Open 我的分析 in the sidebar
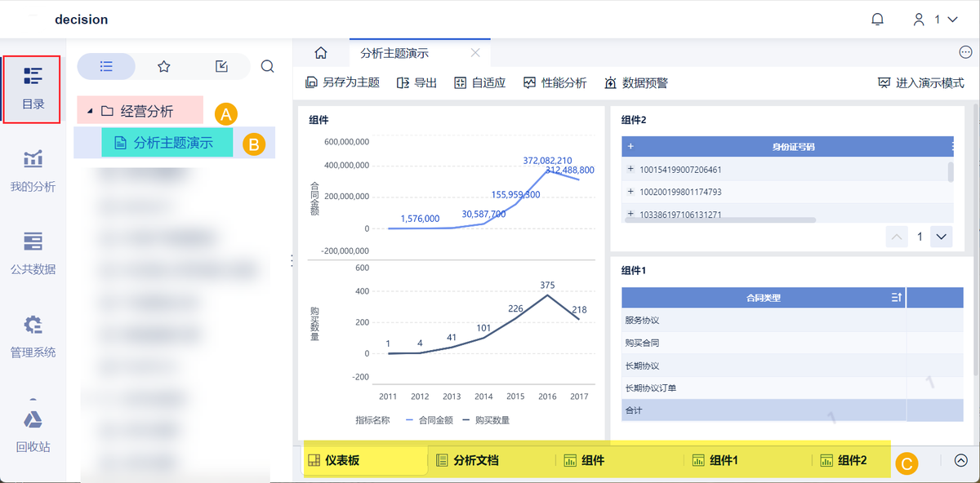This screenshot has width=980, height=483. click(33, 171)
